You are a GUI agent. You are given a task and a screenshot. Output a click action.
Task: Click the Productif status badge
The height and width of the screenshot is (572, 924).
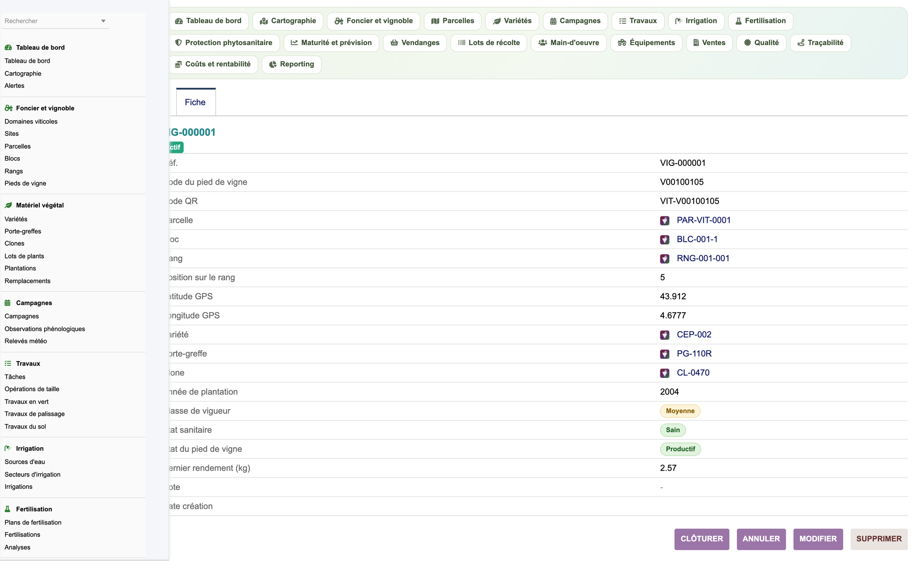tap(680, 449)
